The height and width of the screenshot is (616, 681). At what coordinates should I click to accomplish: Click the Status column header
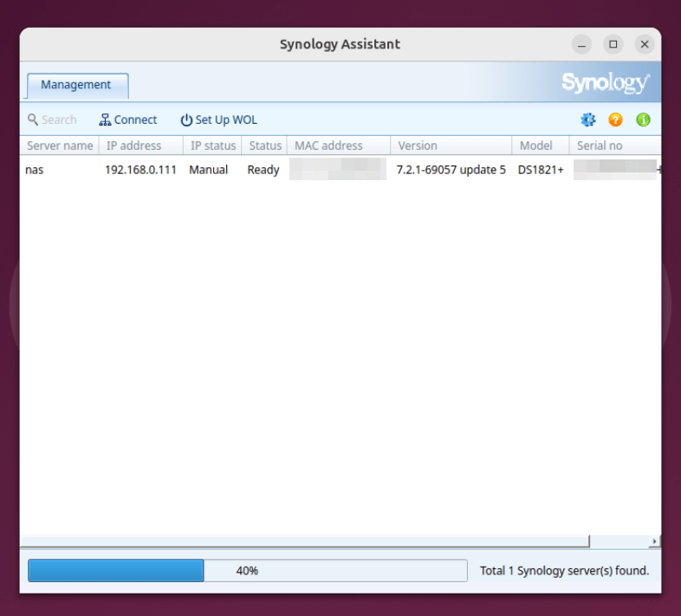click(x=264, y=146)
